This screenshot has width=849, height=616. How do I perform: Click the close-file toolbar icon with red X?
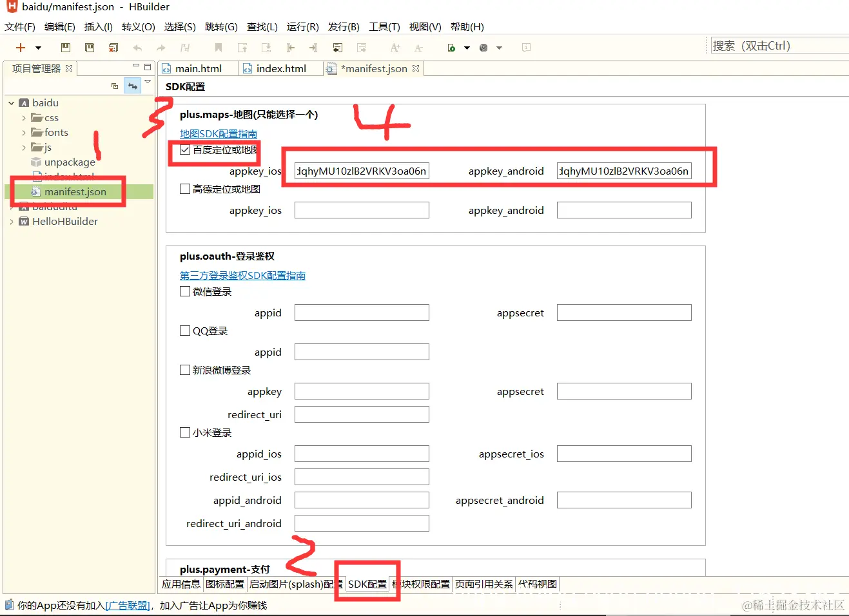click(113, 48)
